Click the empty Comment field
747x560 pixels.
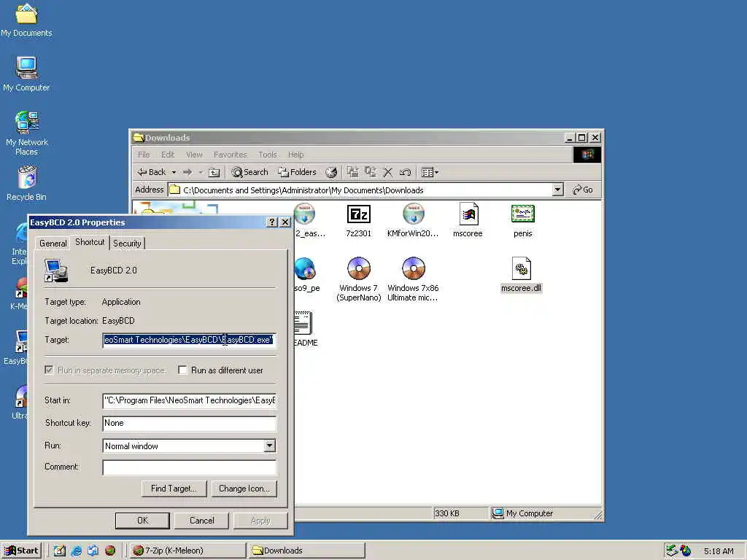point(189,467)
